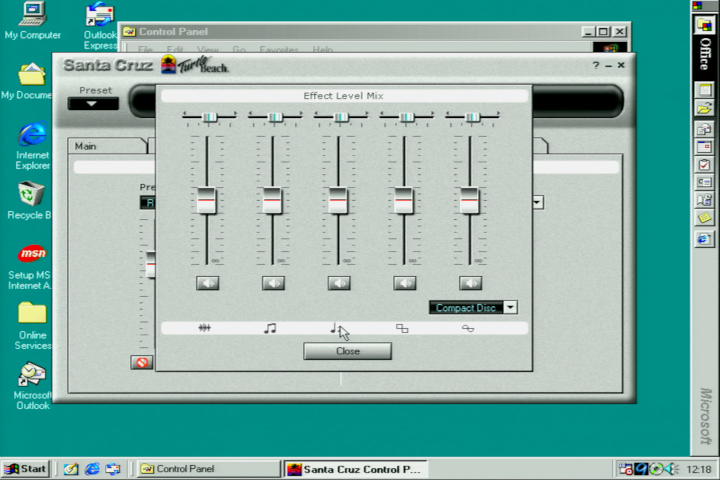The image size is (720, 480).
Task: Click the pan slider above the third channel
Action: pyautogui.click(x=341, y=117)
